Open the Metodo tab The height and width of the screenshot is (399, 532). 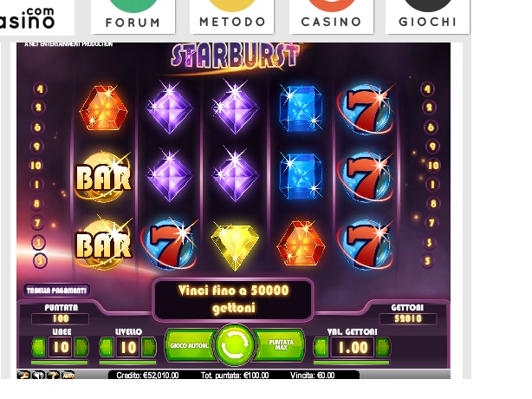[x=232, y=17]
